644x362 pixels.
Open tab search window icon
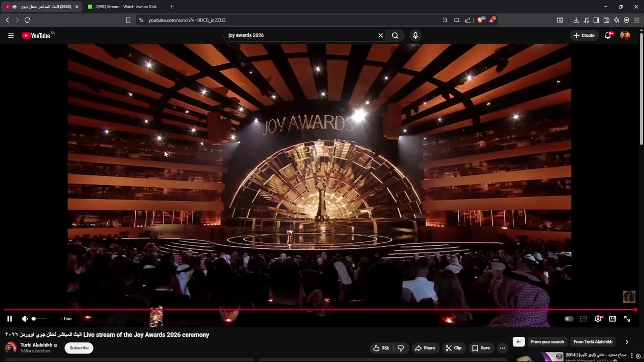(x=560, y=20)
